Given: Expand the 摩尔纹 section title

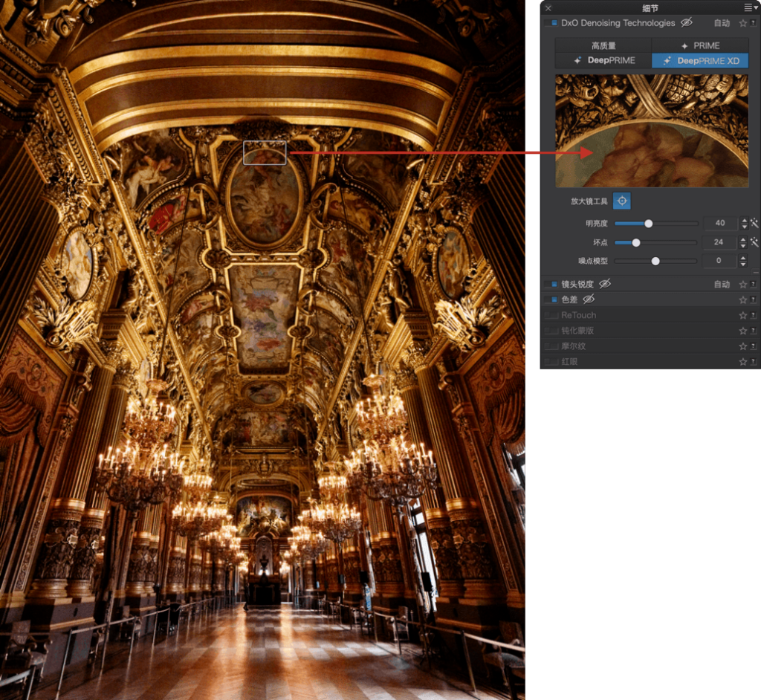Looking at the screenshot, I should click(x=573, y=346).
